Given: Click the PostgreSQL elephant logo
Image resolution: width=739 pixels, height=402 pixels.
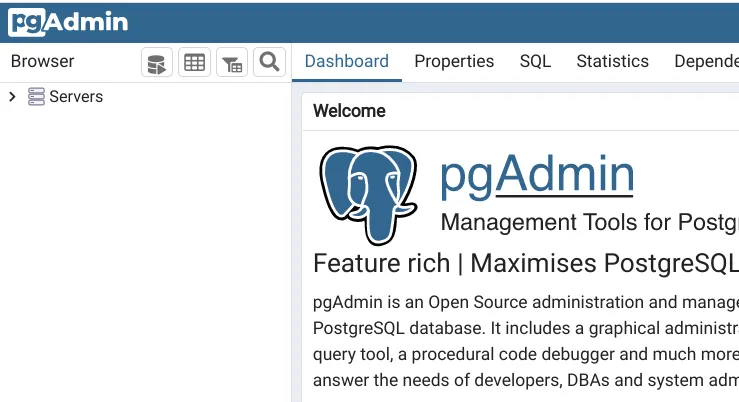Looking at the screenshot, I should coord(368,195).
